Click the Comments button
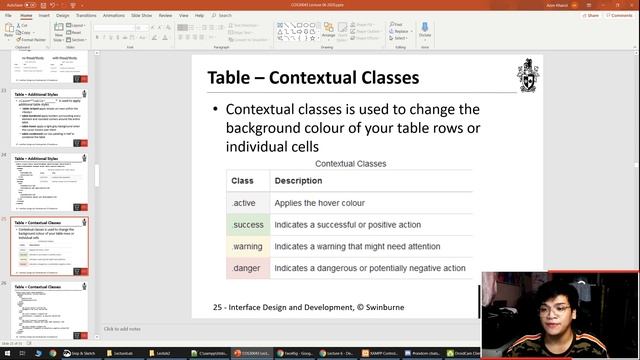The image size is (640, 360). pos(619,16)
